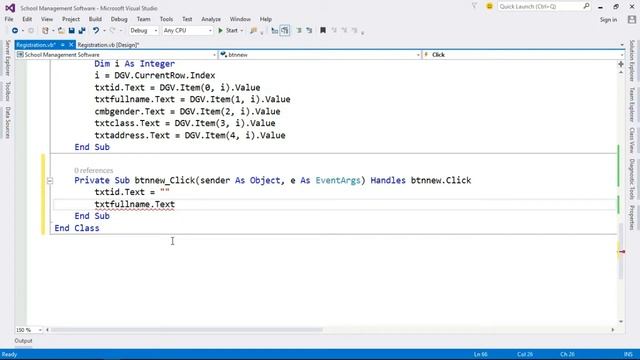This screenshot has height=360, width=640.
Task: Click the Save All icon
Action: (82, 31)
